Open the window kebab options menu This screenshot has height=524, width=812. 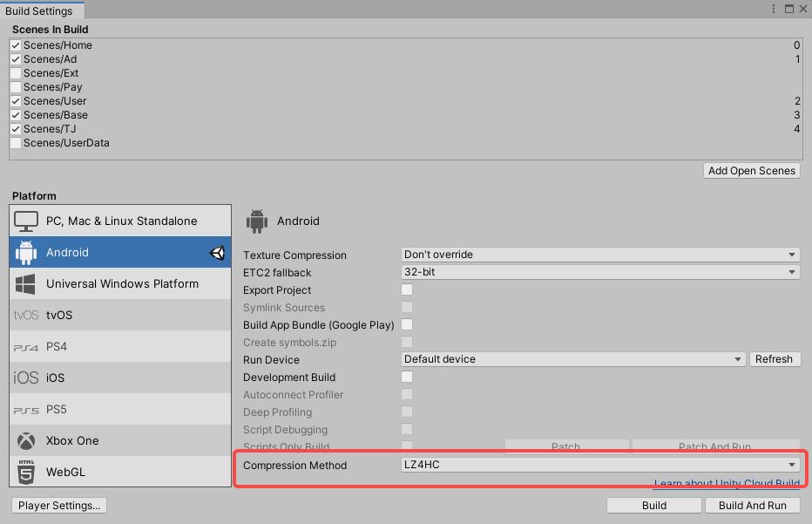773,9
